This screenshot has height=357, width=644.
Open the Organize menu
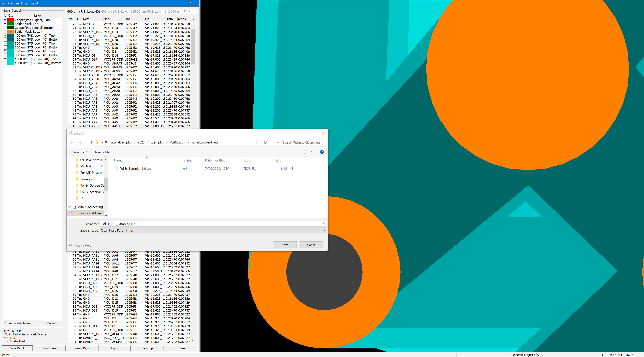click(79, 152)
